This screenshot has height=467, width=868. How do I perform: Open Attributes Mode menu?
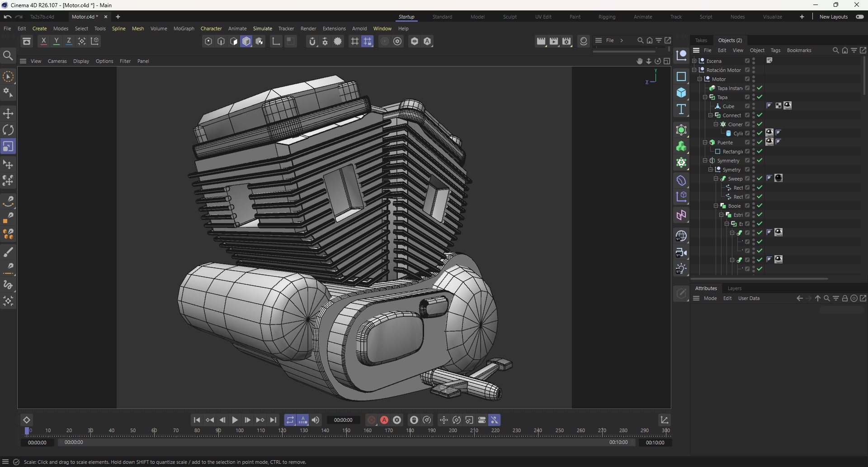point(710,299)
